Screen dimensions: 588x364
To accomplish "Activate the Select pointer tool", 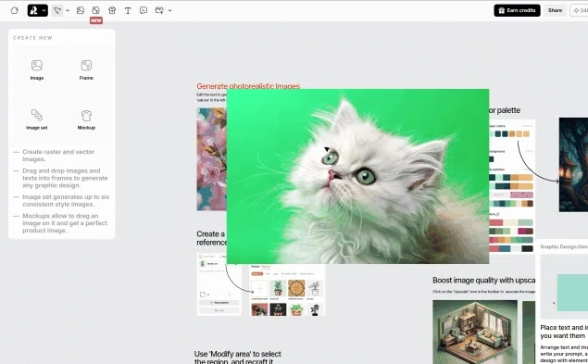I will pyautogui.click(x=57, y=10).
